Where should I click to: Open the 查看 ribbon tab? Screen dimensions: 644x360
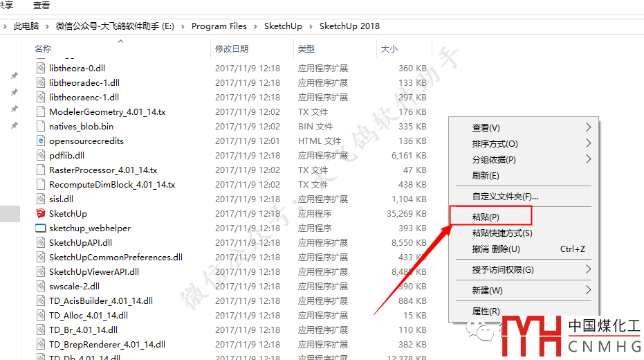click(42, 5)
